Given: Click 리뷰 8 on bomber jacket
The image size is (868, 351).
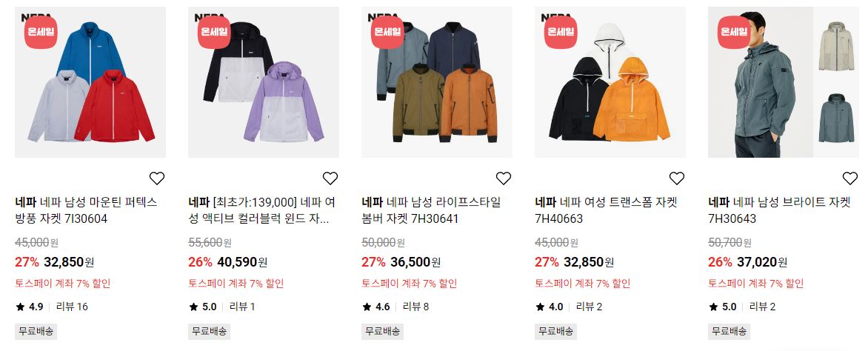Looking at the screenshot, I should click(415, 307).
